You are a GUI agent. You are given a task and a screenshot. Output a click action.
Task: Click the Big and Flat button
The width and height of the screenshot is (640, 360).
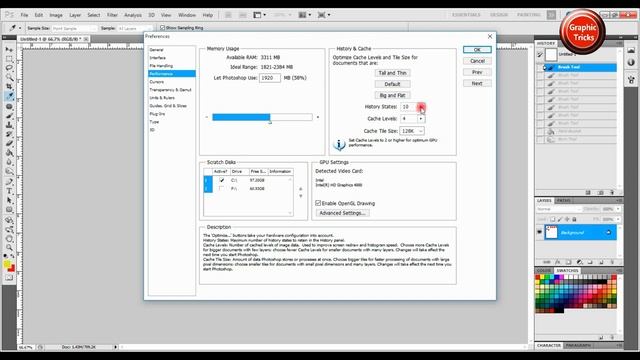pyautogui.click(x=392, y=95)
